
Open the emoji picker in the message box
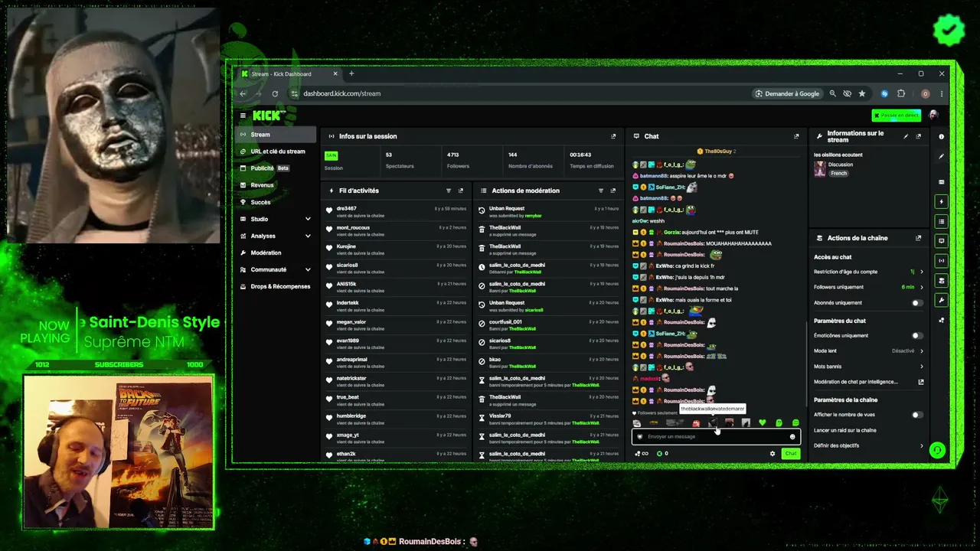[x=792, y=437]
